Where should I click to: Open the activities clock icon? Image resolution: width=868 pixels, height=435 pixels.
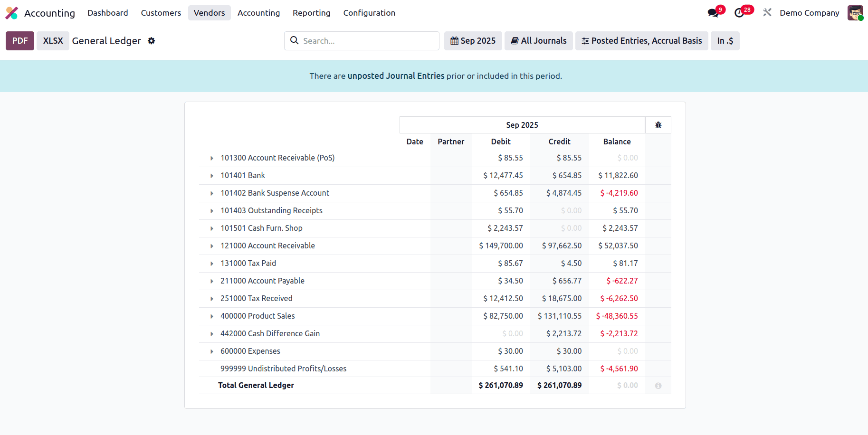(740, 13)
